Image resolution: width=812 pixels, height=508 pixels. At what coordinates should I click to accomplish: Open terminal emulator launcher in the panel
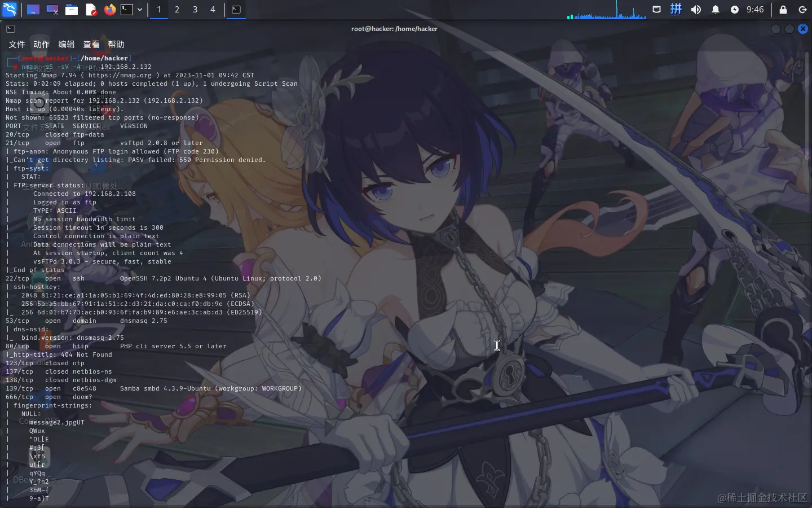point(127,10)
